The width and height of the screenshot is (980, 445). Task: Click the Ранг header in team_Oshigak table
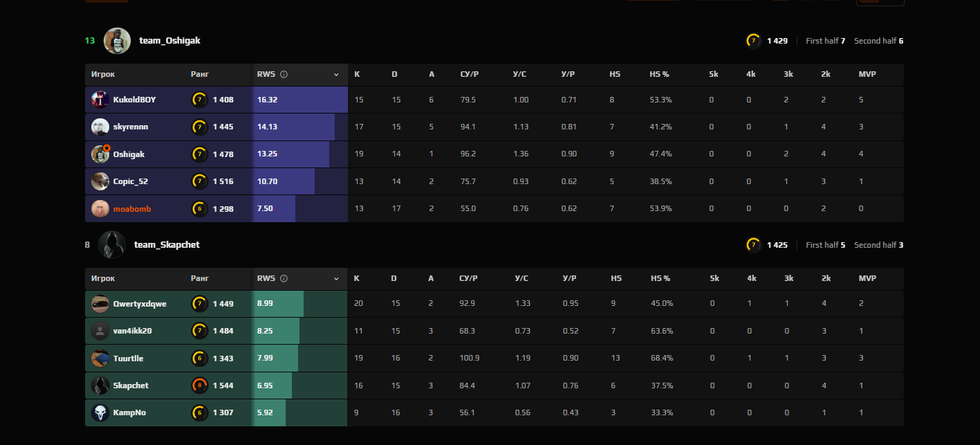coord(199,74)
